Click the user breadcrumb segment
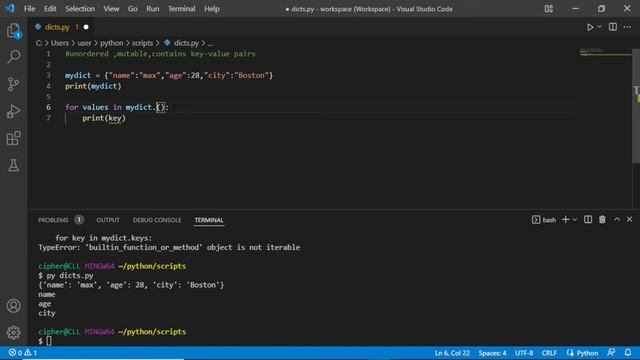The height and width of the screenshot is (360, 640). pyautogui.click(x=84, y=43)
